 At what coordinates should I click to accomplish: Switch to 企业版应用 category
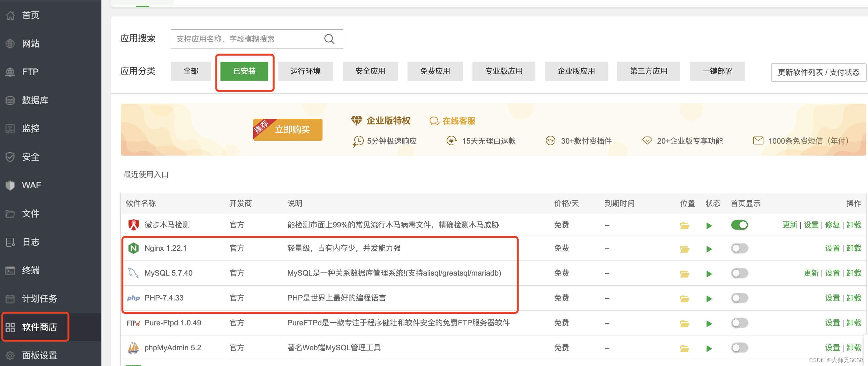(x=576, y=71)
